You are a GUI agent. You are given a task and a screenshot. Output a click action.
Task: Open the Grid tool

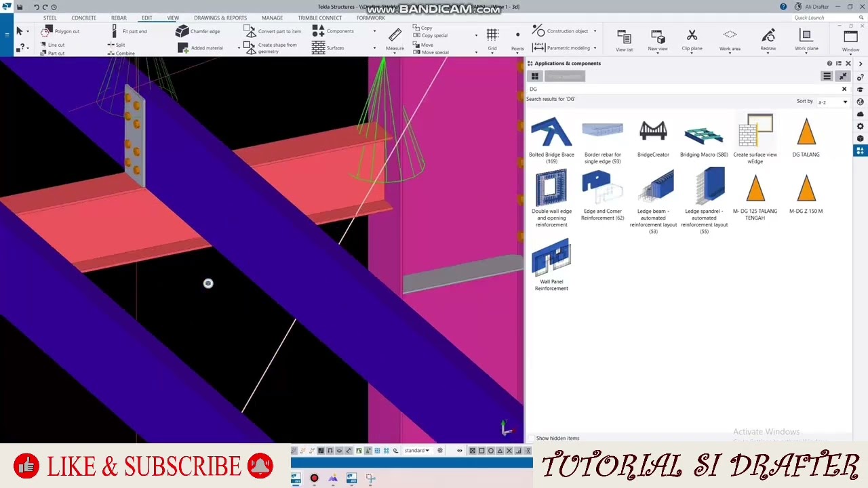click(x=492, y=39)
